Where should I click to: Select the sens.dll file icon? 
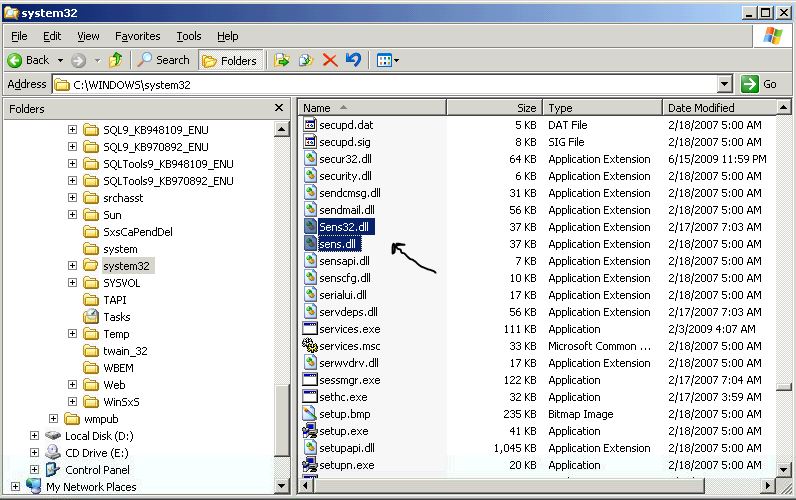[310, 244]
